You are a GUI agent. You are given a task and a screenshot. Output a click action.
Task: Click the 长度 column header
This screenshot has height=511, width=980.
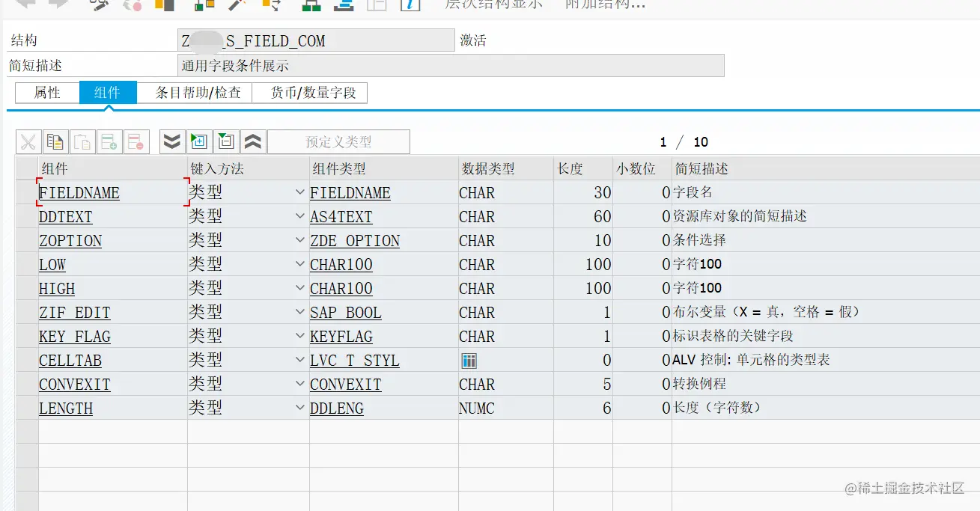[x=583, y=169]
